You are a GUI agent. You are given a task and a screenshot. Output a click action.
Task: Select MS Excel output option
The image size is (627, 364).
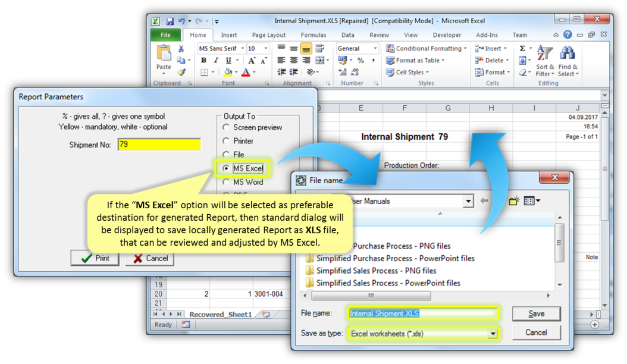(x=226, y=168)
